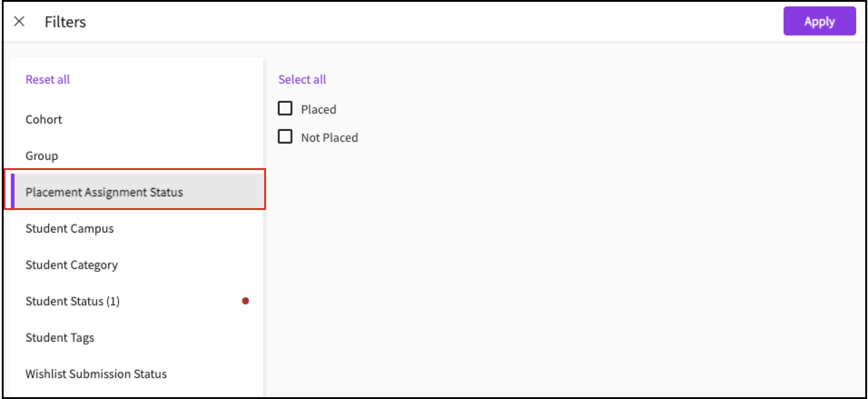Tick the Placed checkbox
The width and height of the screenshot is (868, 399).
(285, 109)
